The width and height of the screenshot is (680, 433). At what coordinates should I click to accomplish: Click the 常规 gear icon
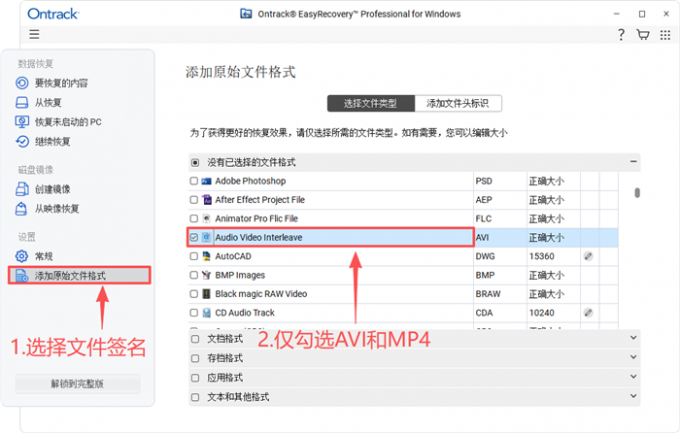point(22,256)
